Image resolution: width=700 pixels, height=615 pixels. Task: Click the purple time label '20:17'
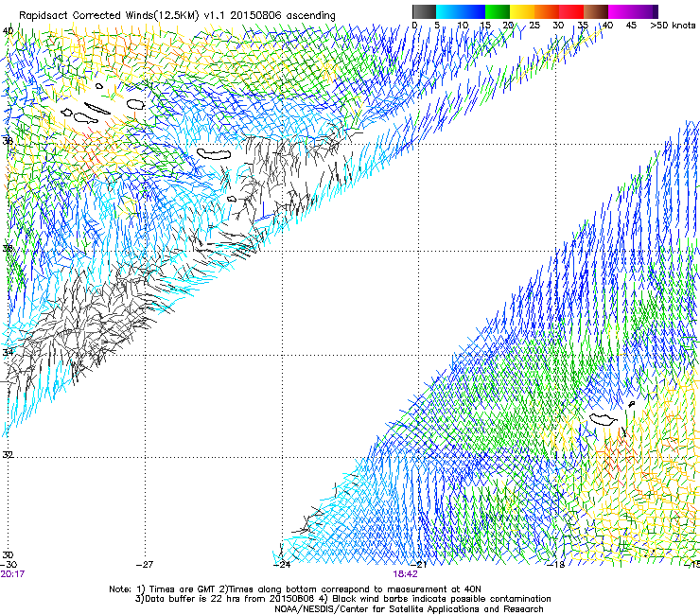click(12, 573)
